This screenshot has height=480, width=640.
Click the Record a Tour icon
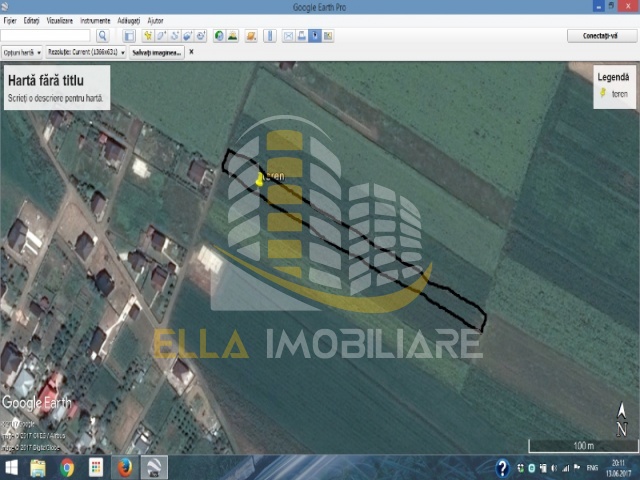click(x=201, y=36)
